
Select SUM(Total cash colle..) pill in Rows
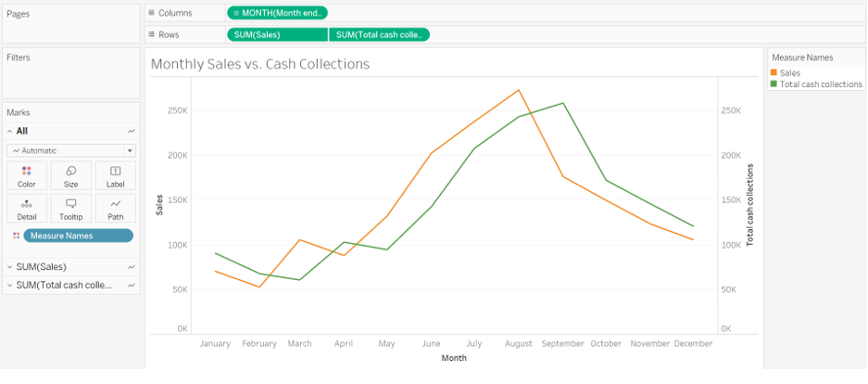pos(379,34)
